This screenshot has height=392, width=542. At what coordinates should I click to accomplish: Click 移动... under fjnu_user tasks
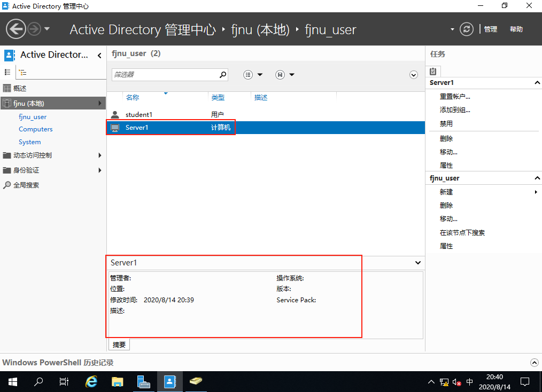(x=448, y=219)
